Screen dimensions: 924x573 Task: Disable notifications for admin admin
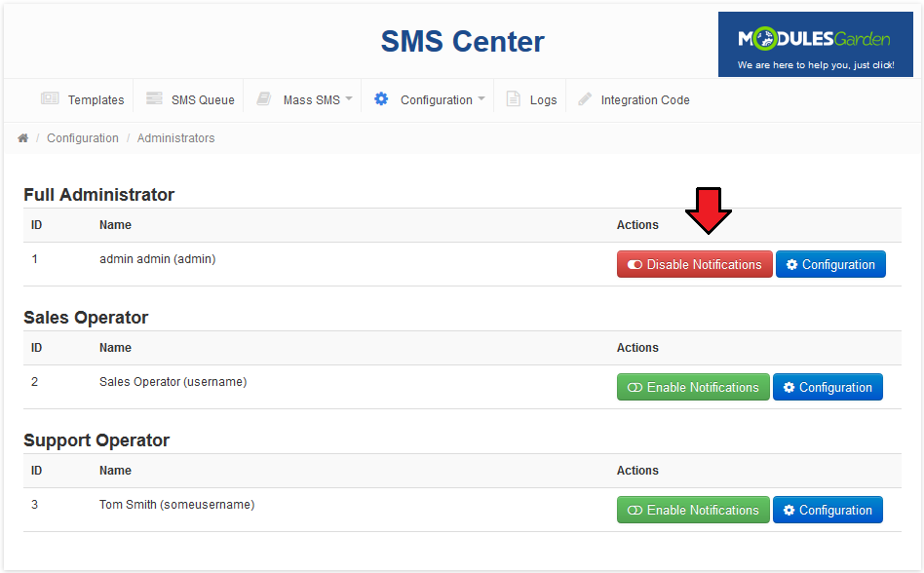pyautogui.click(x=695, y=264)
